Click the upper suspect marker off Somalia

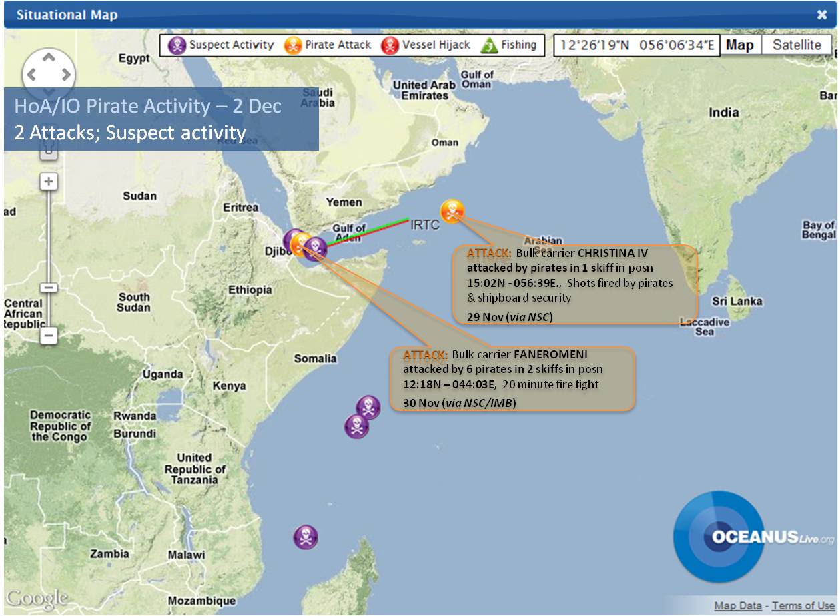coord(368,407)
